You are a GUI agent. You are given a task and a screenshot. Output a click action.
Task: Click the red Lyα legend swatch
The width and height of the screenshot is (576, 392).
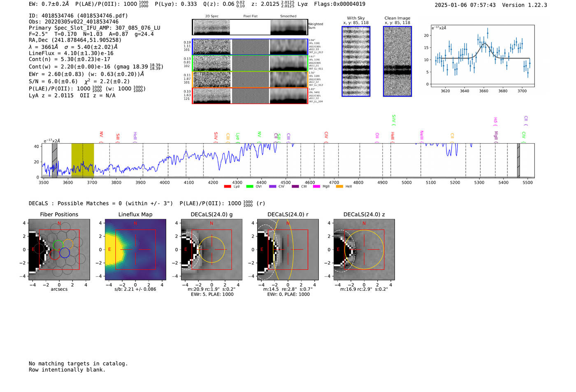228,186
